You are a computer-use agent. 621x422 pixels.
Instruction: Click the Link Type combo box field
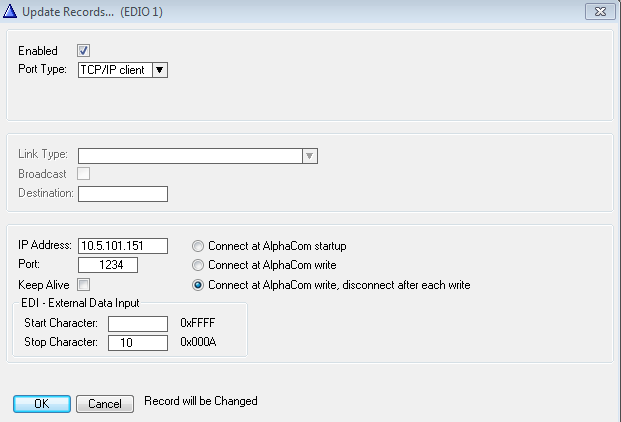tap(198, 156)
